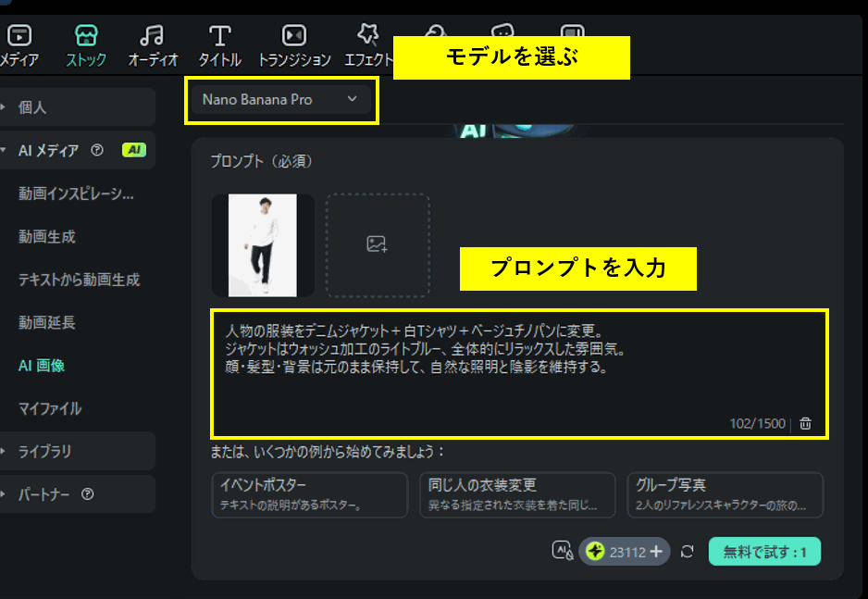Click the パートナー help icon
This screenshot has width=868, height=599.
click(88, 494)
